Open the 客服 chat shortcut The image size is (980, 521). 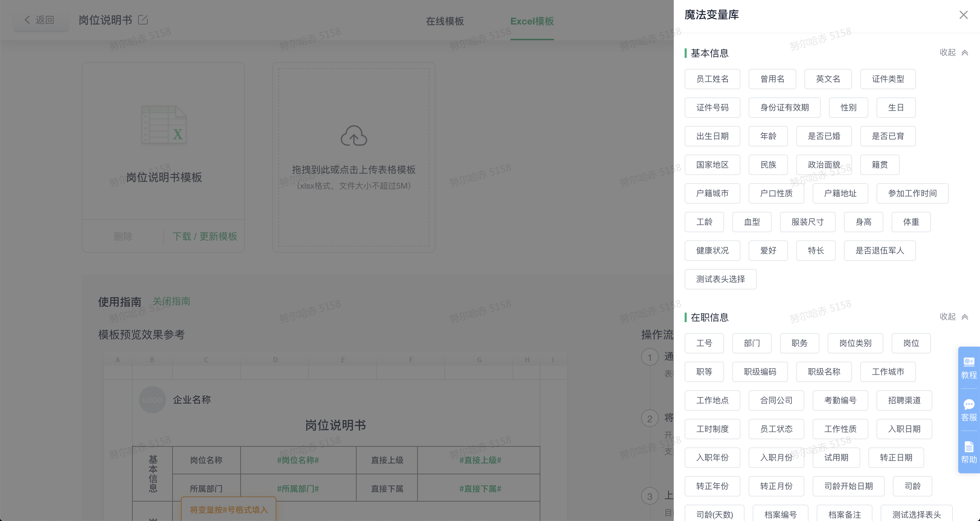968,410
